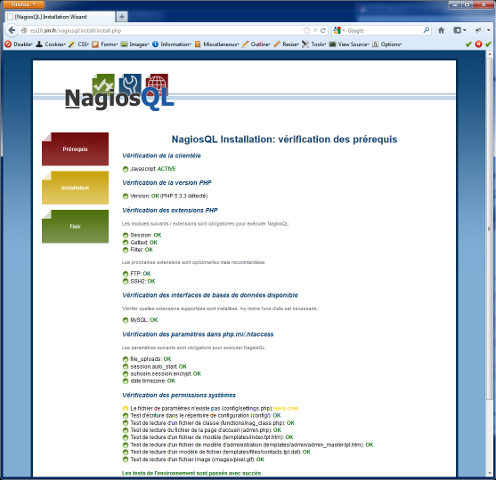Viewport: 496px width, 480px height.
Task: Bookmark this page with the star icon
Action: (306, 30)
